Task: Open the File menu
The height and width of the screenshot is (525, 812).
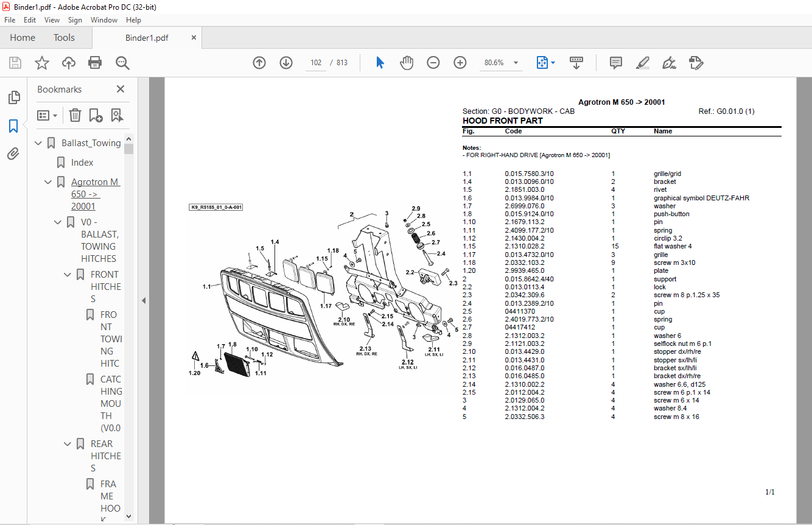Action: click(x=10, y=20)
